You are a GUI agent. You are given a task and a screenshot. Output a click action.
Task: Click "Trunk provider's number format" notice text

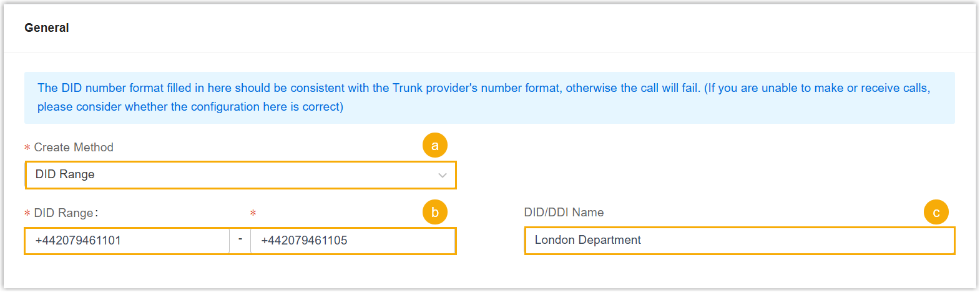[476, 88]
